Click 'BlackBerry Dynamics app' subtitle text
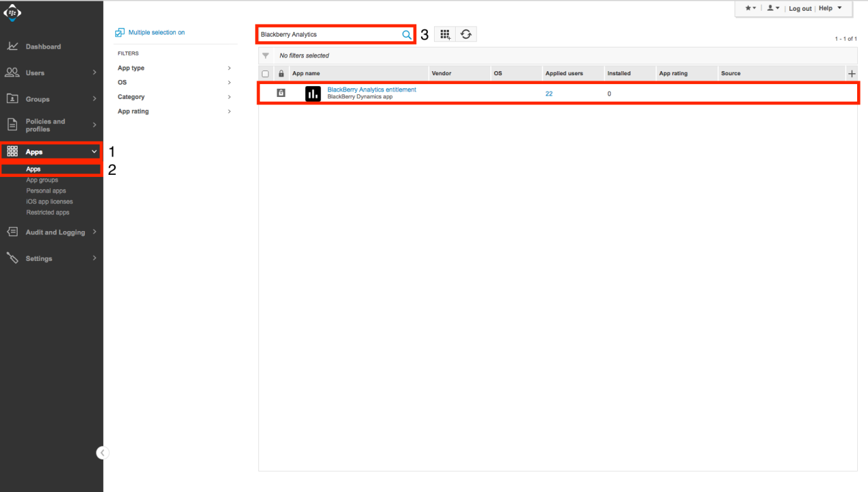 click(x=360, y=97)
